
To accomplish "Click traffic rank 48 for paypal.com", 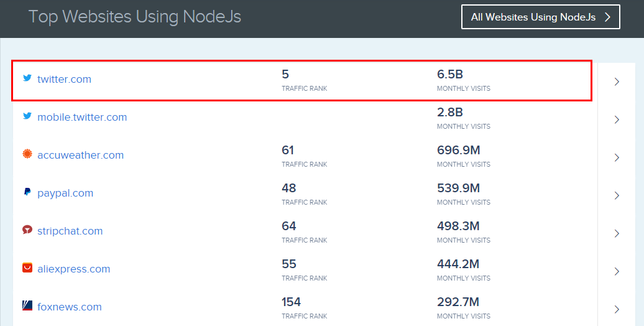I will (x=288, y=189).
